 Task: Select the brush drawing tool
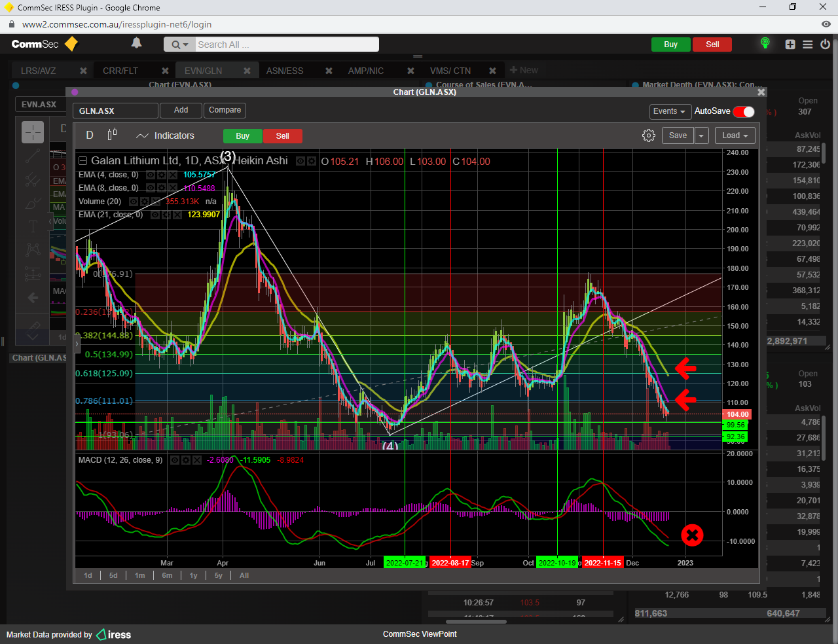click(x=33, y=204)
